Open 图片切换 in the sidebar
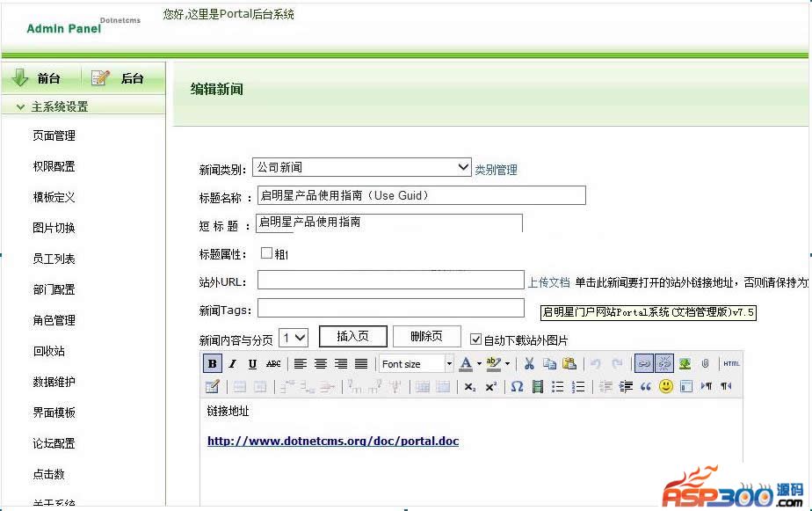Viewport: 812px width, 511px height. (x=54, y=228)
